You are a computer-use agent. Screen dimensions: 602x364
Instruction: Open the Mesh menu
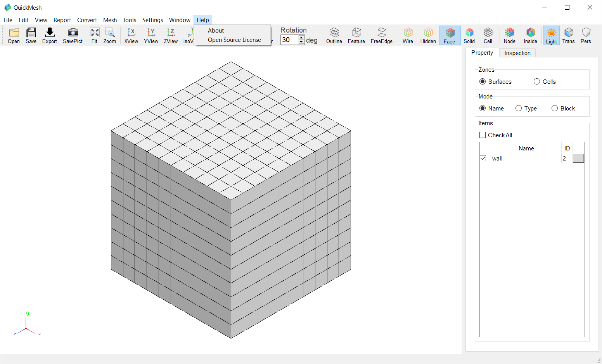click(110, 20)
